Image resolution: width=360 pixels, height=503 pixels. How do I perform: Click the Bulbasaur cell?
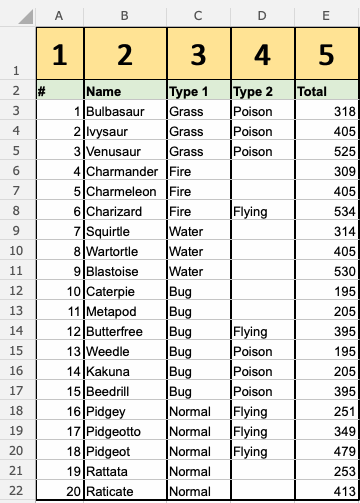125,110
